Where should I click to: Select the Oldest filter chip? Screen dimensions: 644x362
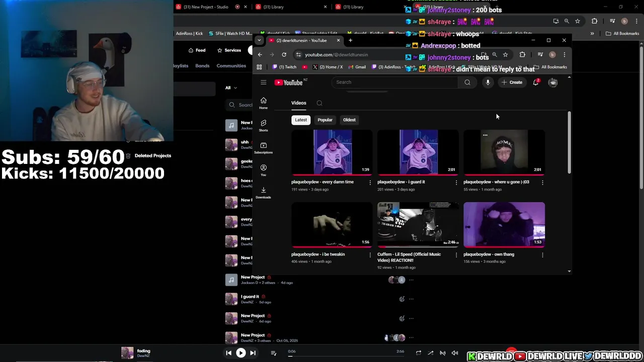349,120
